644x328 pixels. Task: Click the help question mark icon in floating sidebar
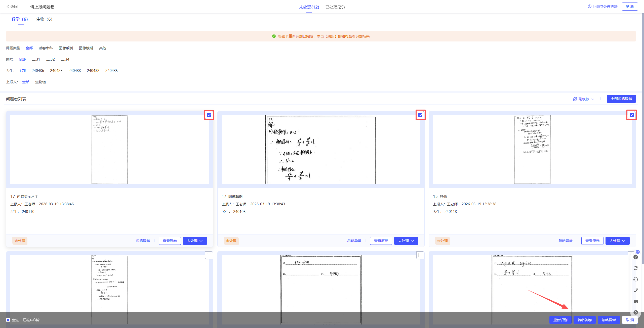(636, 257)
